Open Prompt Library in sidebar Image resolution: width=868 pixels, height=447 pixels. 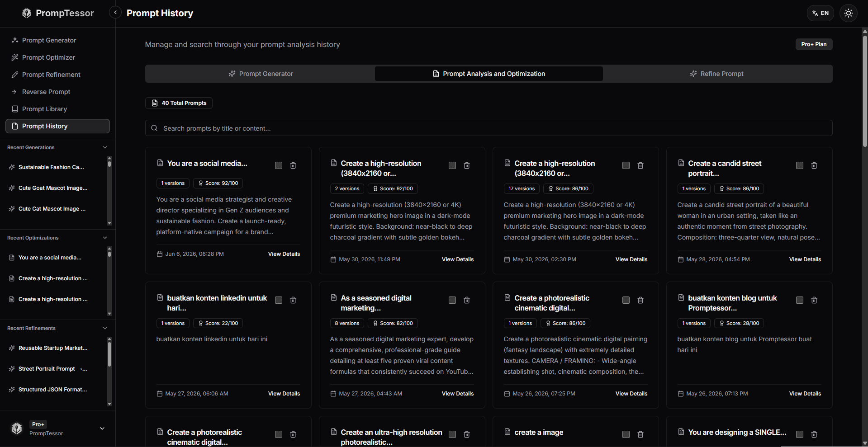(x=57, y=109)
